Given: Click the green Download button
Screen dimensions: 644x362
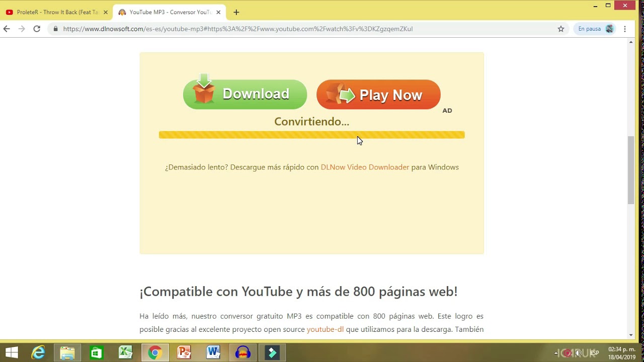Looking at the screenshot, I should pyautogui.click(x=245, y=94).
